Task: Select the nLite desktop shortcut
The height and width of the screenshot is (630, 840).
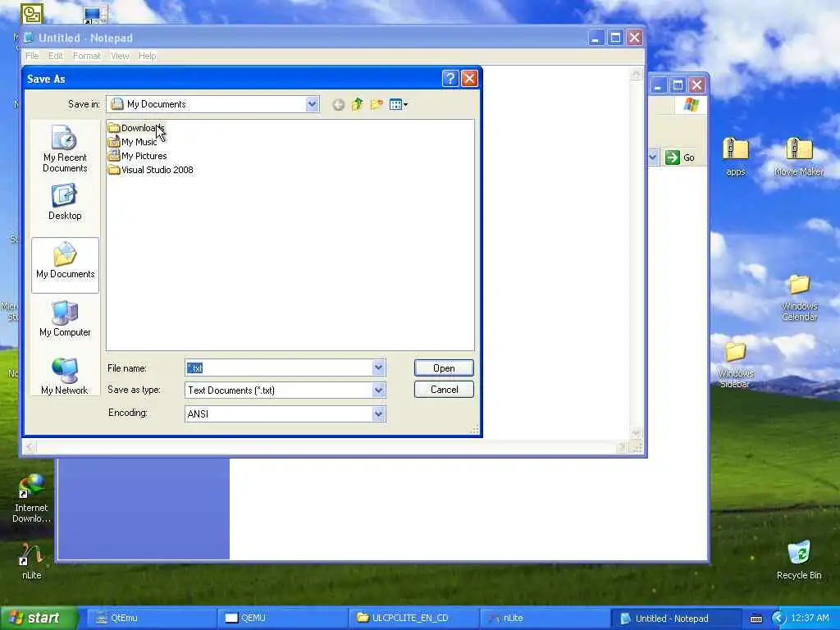Action: tap(31, 561)
